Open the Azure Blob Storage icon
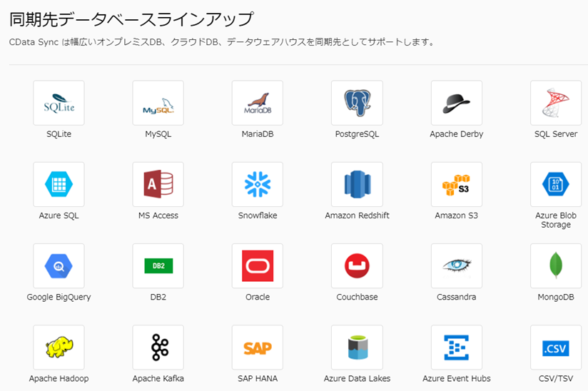The height and width of the screenshot is (391, 588). point(556,184)
